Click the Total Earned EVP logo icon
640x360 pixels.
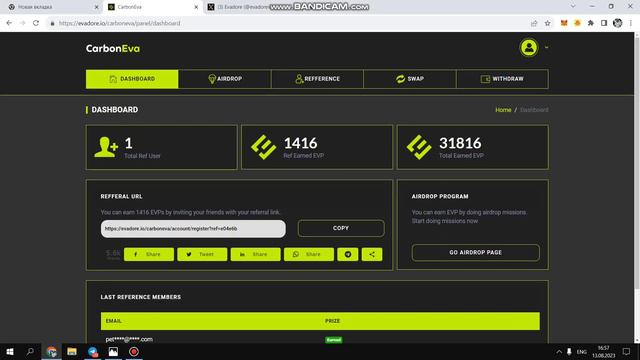click(419, 147)
